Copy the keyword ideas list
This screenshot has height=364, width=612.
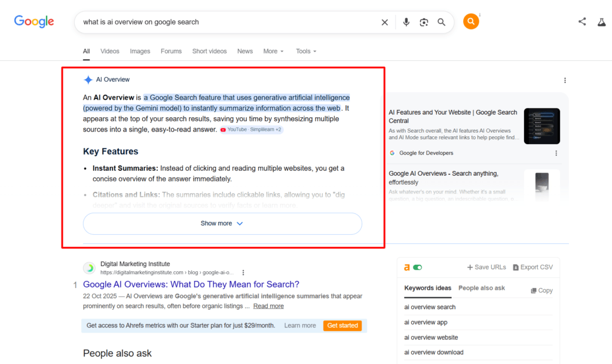541,290
